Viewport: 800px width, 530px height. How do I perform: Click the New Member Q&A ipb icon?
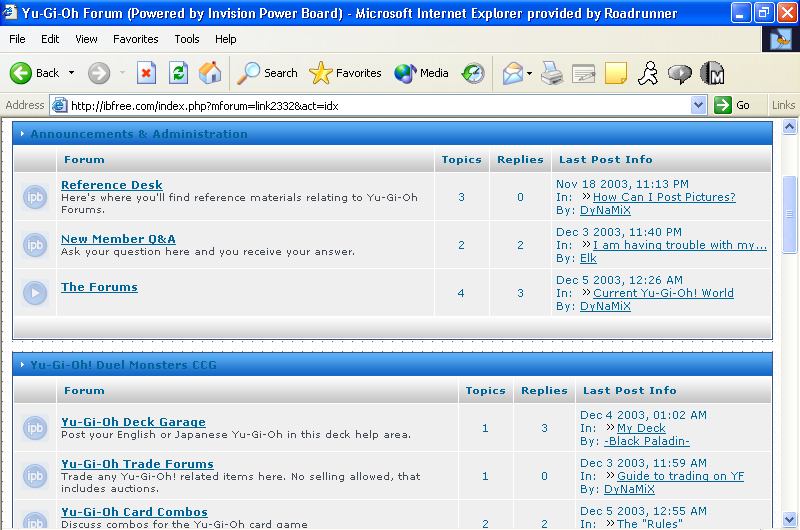[35, 245]
